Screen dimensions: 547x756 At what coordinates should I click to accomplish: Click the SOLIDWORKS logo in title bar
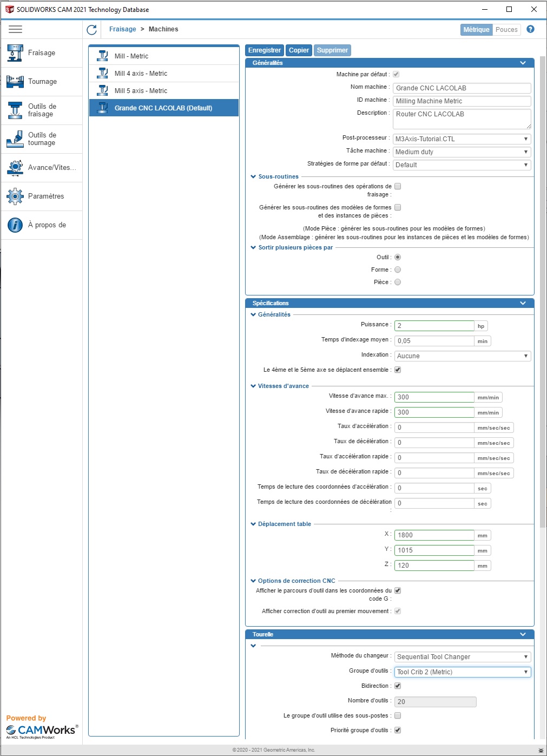coord(9,9)
